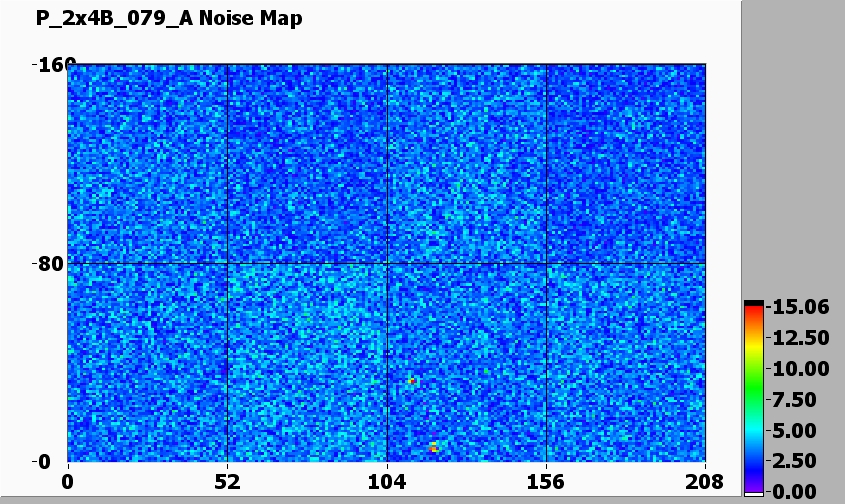The width and height of the screenshot is (845, 504).
Task: Select the 12.50 color scale label
Action: pyautogui.click(x=801, y=338)
